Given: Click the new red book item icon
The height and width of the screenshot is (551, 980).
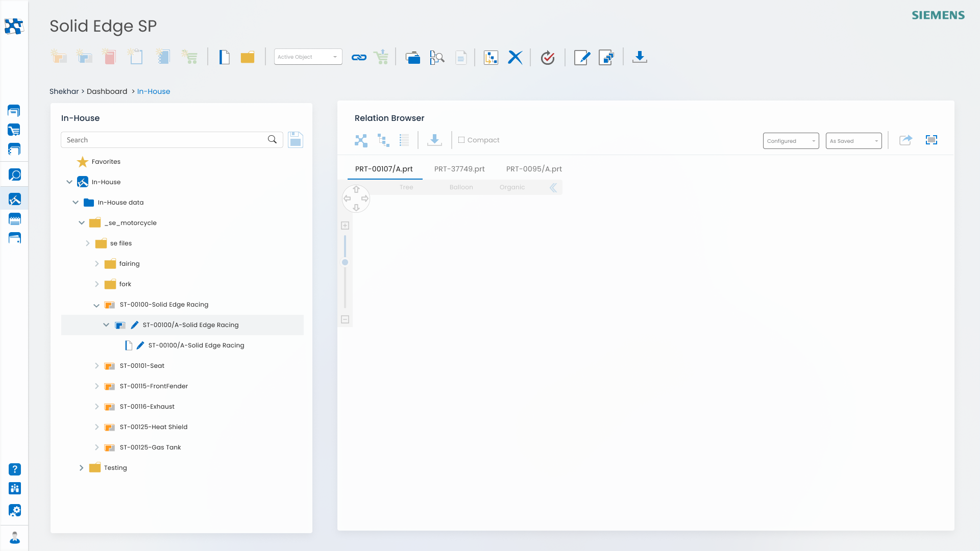Looking at the screenshot, I should point(109,57).
